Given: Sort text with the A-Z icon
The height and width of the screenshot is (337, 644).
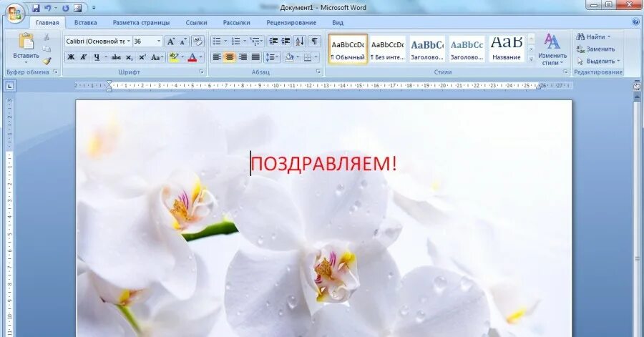Looking at the screenshot, I should point(300,41).
